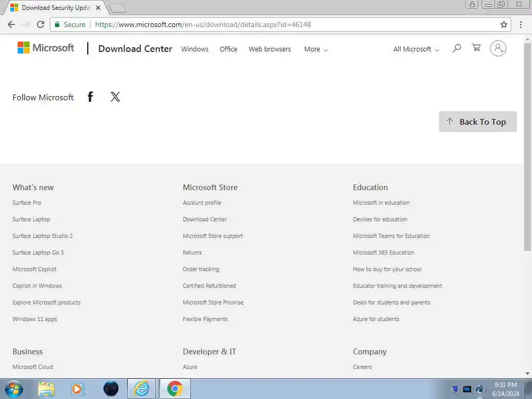Open Surface Laptop Studio 2 link
The image size is (532, 399).
pos(43,236)
